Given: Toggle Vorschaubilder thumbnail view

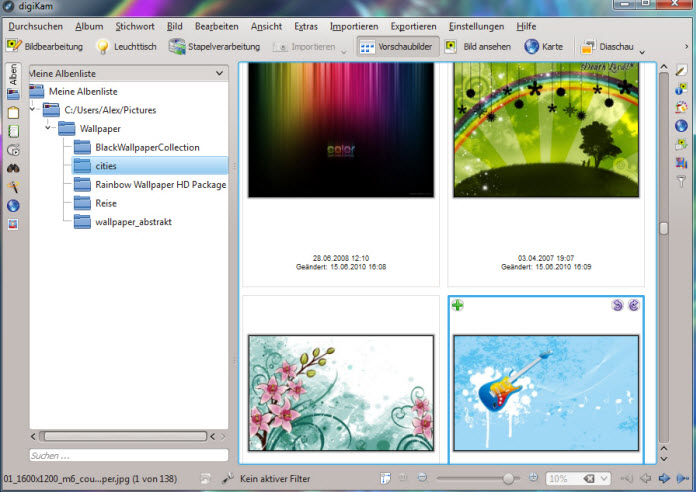Looking at the screenshot, I should click(x=398, y=47).
